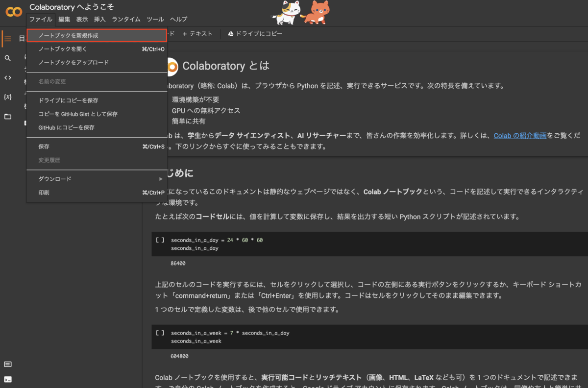Open the ランタイム menu

point(126,20)
